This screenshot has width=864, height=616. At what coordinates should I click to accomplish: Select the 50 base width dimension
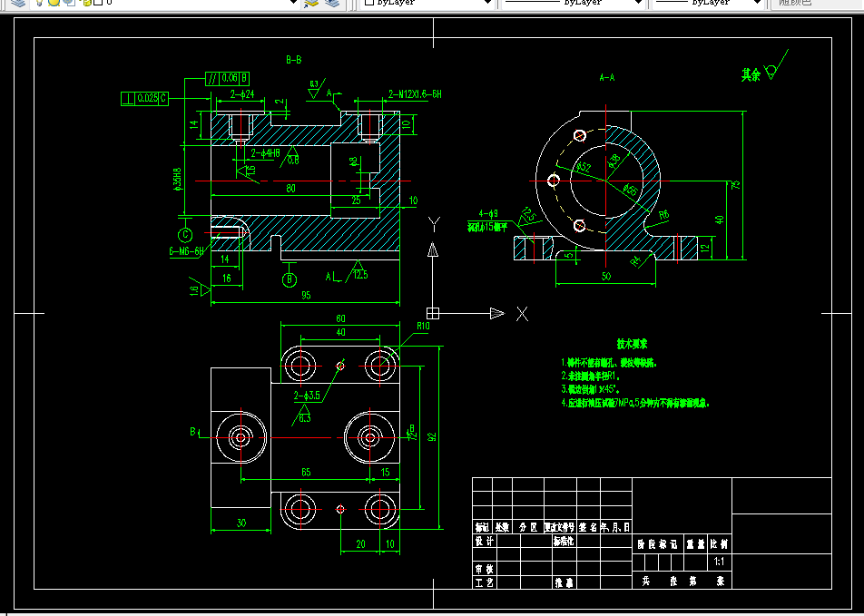606,277
